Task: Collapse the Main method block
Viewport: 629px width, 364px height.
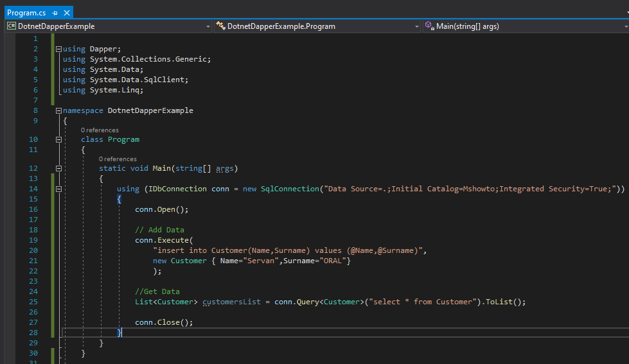Action: [58, 168]
